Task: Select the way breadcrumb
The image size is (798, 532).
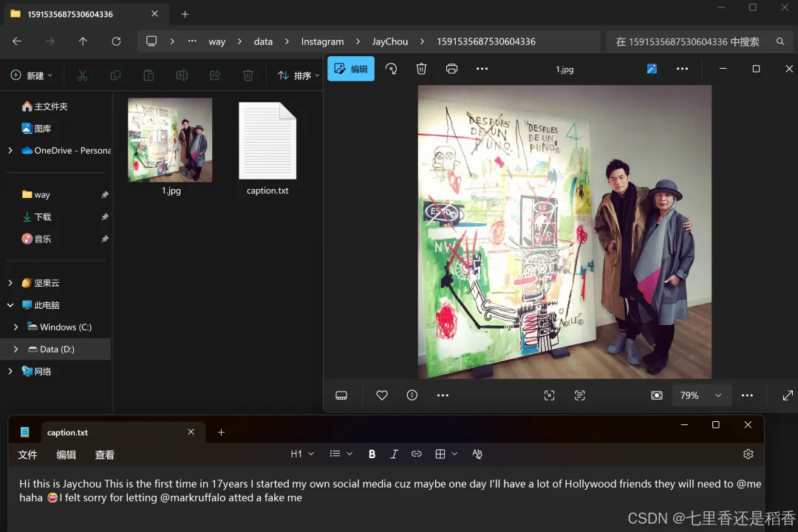Action: click(216, 41)
